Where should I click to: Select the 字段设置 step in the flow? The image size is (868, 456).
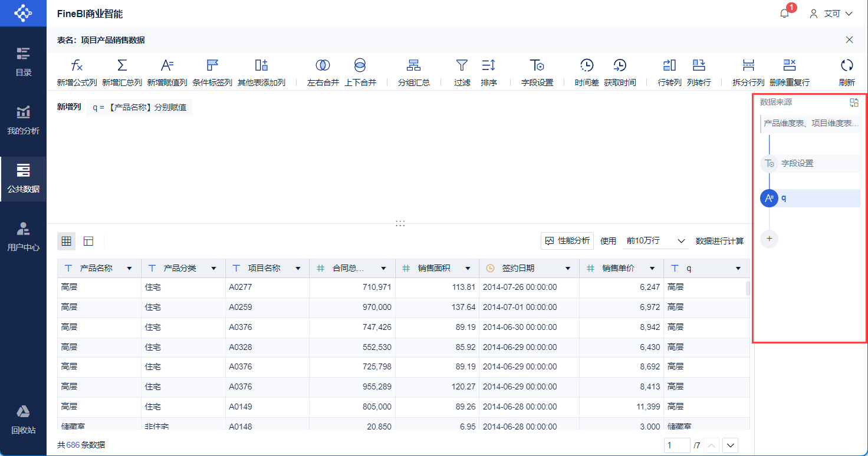pyautogui.click(x=810, y=163)
